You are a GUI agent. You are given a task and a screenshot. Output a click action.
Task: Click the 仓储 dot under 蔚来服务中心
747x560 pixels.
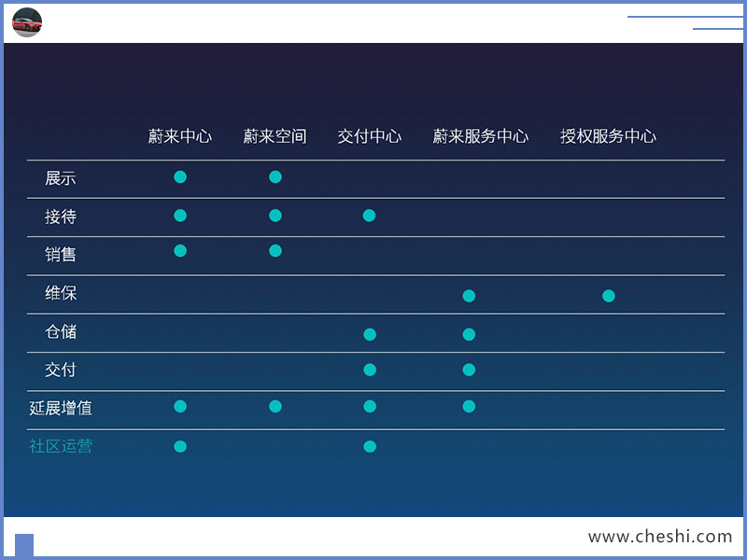469,335
